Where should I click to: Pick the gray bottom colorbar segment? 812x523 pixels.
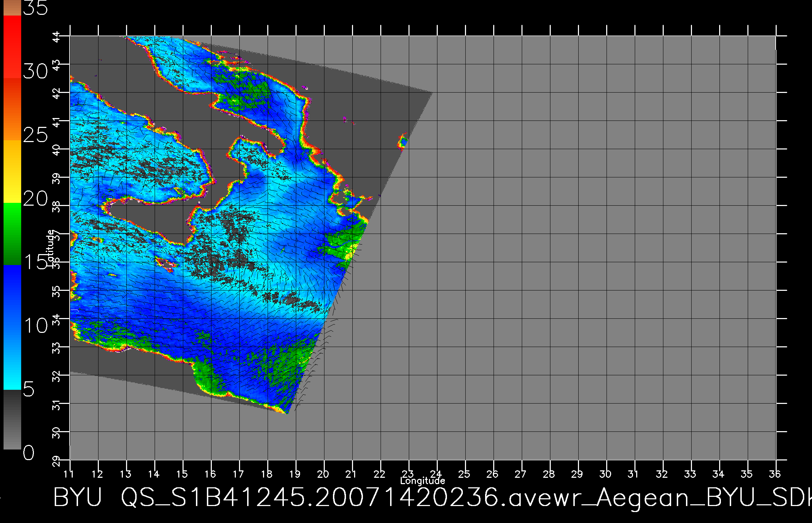[12, 419]
